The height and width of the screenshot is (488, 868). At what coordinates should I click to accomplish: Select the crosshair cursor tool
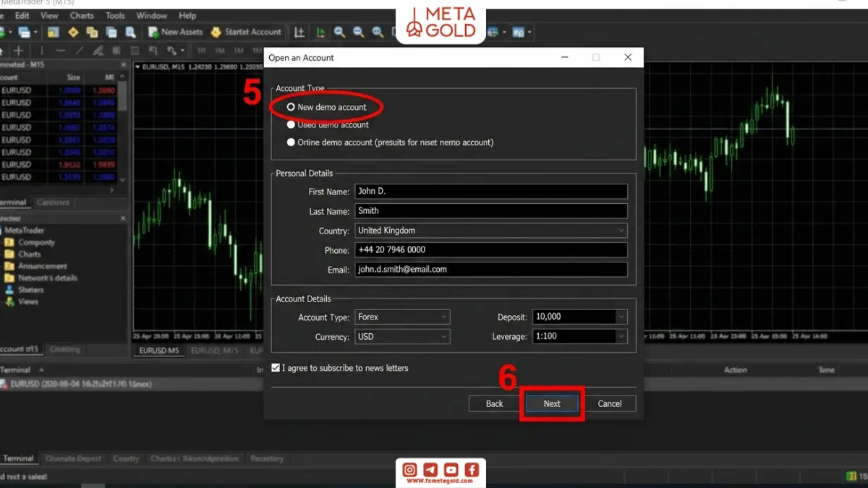[x=19, y=51]
